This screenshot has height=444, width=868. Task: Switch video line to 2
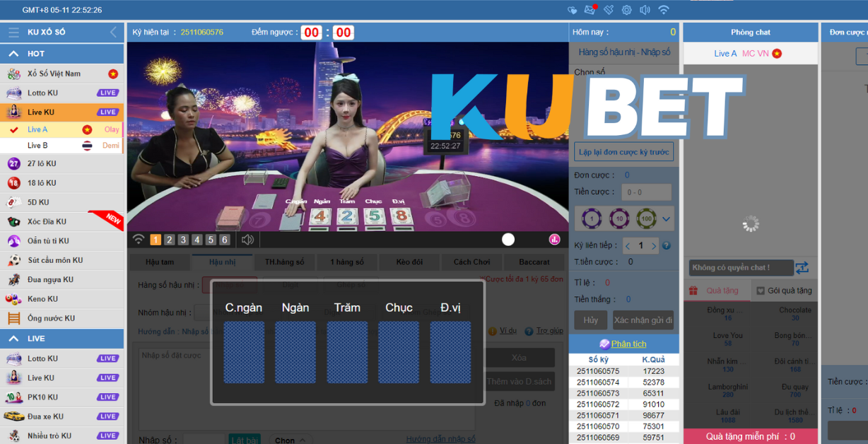pyautogui.click(x=170, y=240)
